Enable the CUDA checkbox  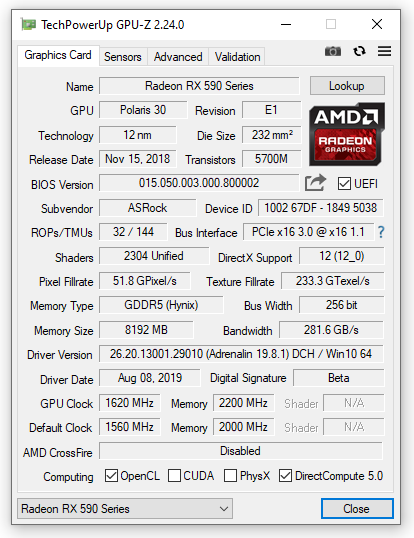pos(174,476)
